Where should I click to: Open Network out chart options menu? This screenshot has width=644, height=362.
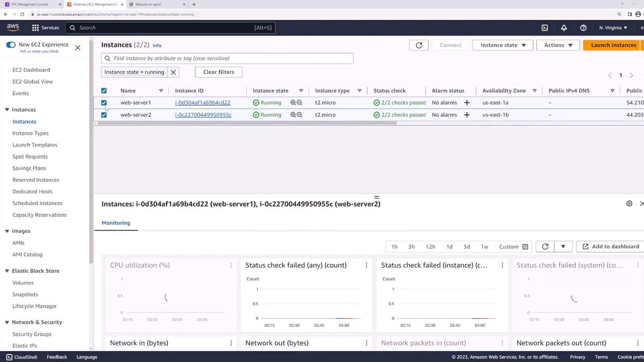(x=366, y=343)
